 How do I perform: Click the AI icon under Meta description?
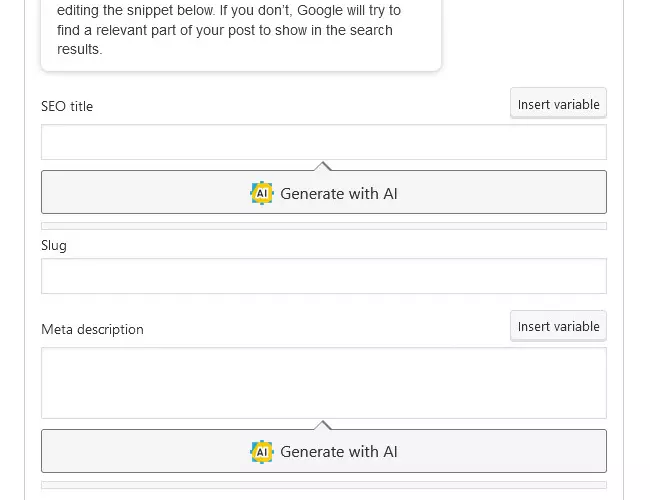261,452
